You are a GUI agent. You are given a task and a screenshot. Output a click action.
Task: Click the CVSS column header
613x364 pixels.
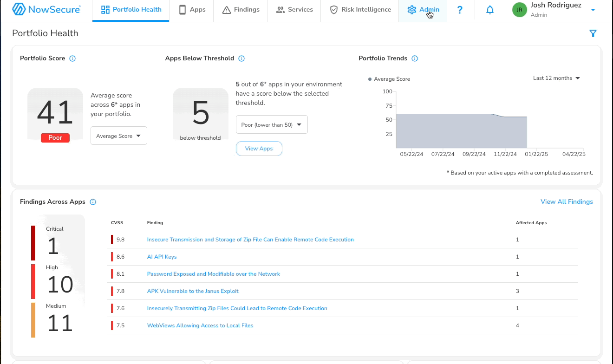[x=117, y=223]
